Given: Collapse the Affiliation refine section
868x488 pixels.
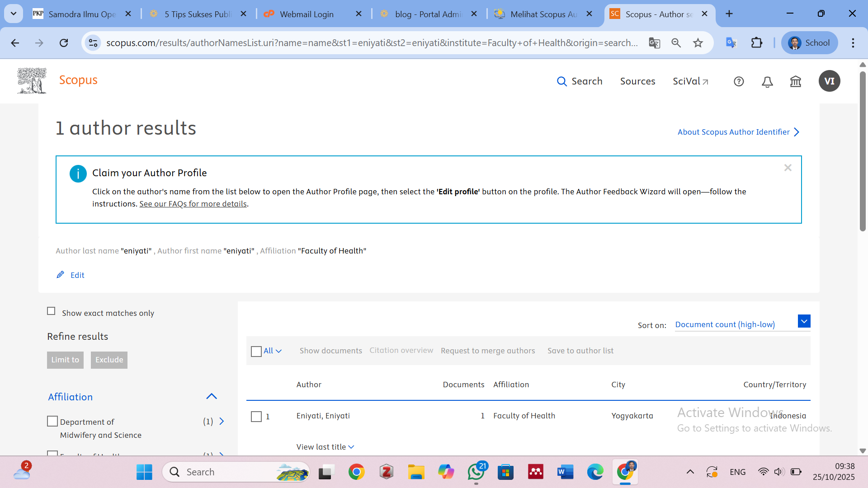Looking at the screenshot, I should pyautogui.click(x=212, y=396).
